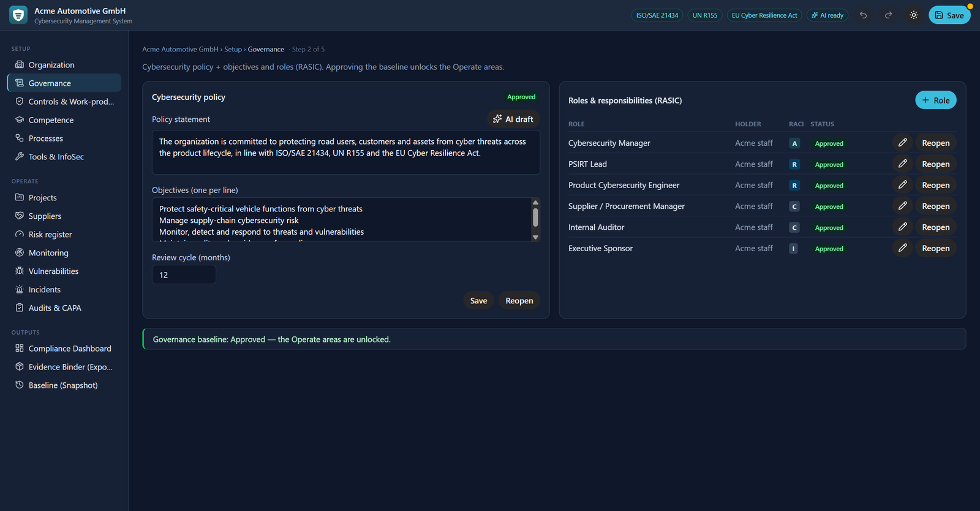The image size is (980, 511).
Task: Click Acme staff holder for Internal Auditor
Action: point(754,227)
